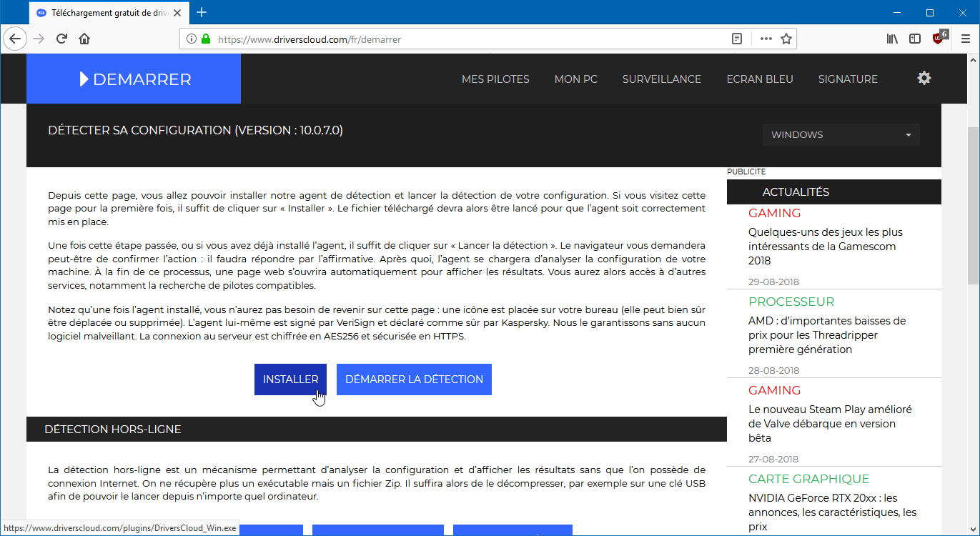This screenshot has height=536, width=980.
Task: Minimize the Firefox window
Action: (897, 12)
